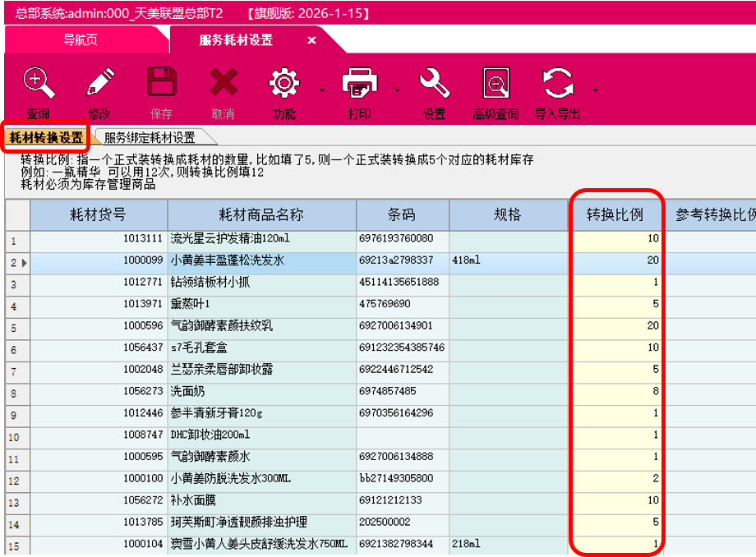Click the 查询 magnifier toolbar icon
This screenshot has height=557, width=756.
pos(39,83)
